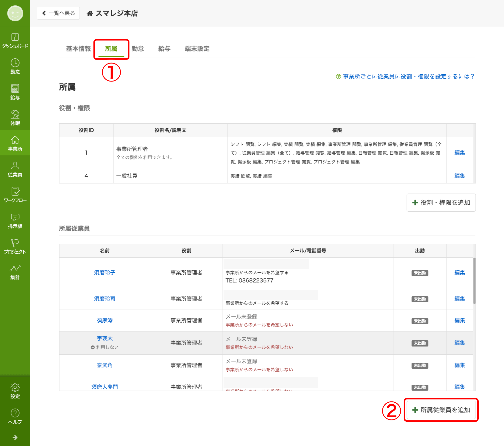Edit the 一般社員 role row
The height and width of the screenshot is (446, 504).
click(459, 176)
